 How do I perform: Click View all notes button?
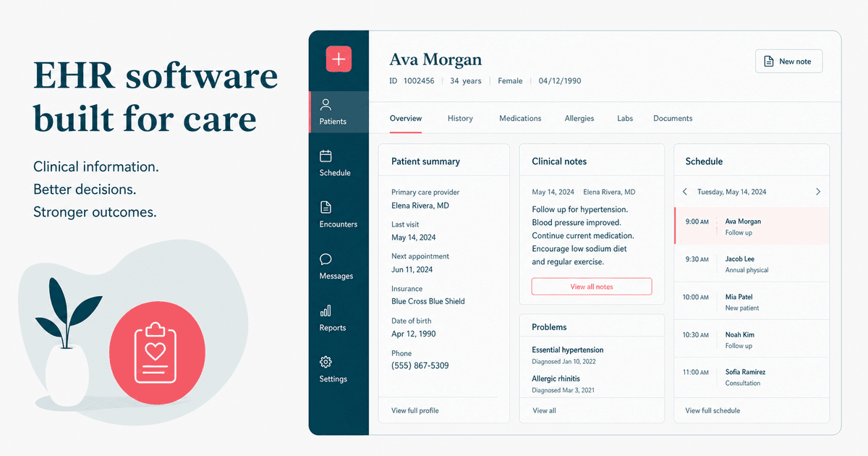pyautogui.click(x=592, y=287)
